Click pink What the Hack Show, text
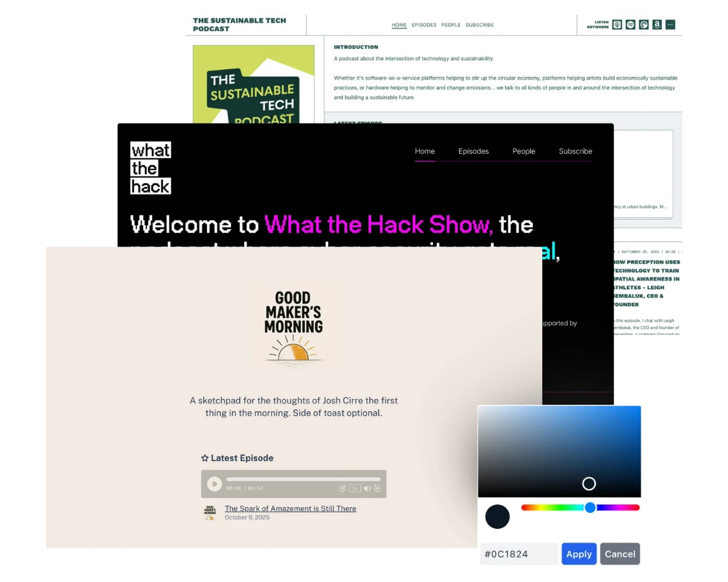 pos(379,224)
